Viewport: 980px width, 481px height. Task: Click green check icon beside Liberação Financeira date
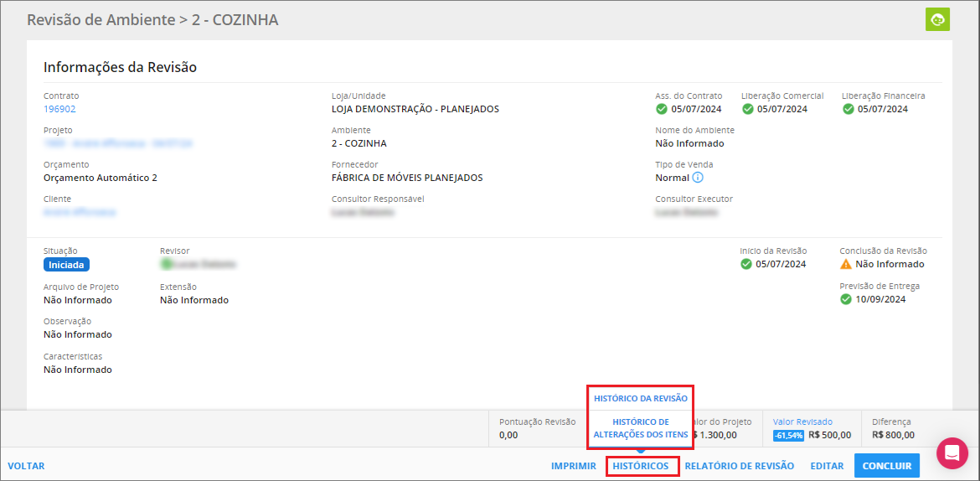point(848,109)
